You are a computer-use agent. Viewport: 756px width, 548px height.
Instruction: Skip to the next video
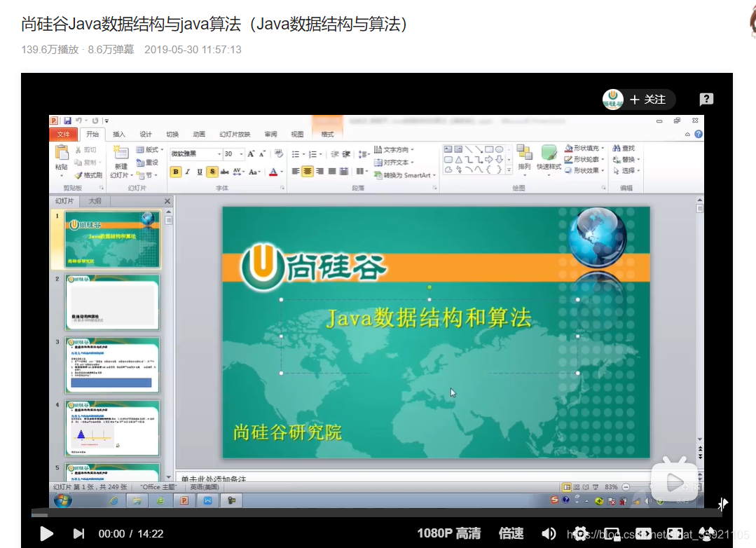[78, 533]
